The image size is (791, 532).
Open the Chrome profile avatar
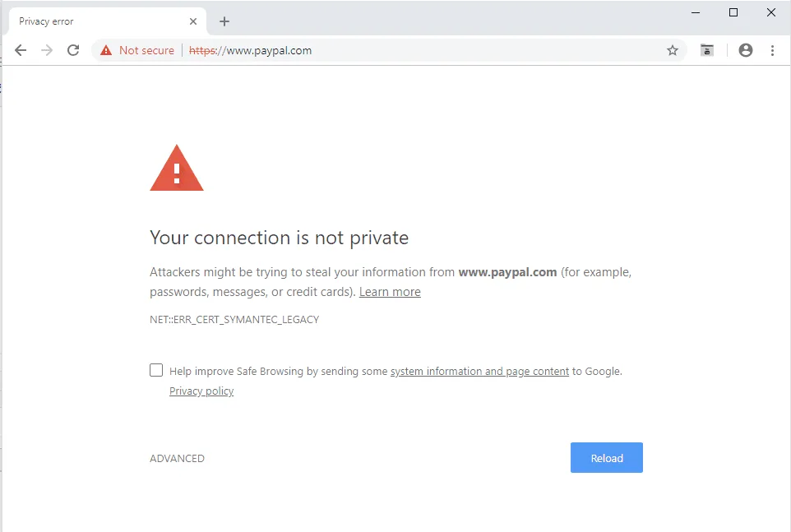coord(745,50)
